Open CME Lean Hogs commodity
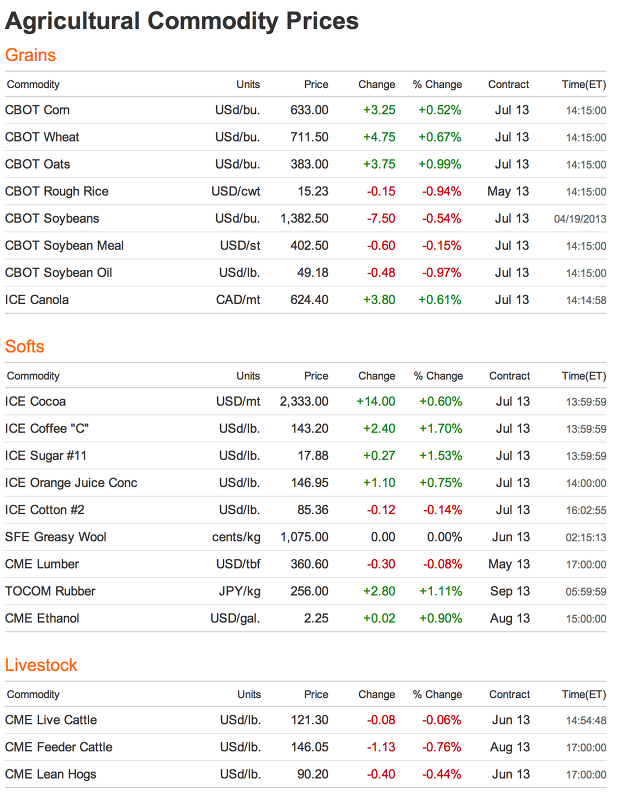The height and width of the screenshot is (793, 620). click(51, 774)
